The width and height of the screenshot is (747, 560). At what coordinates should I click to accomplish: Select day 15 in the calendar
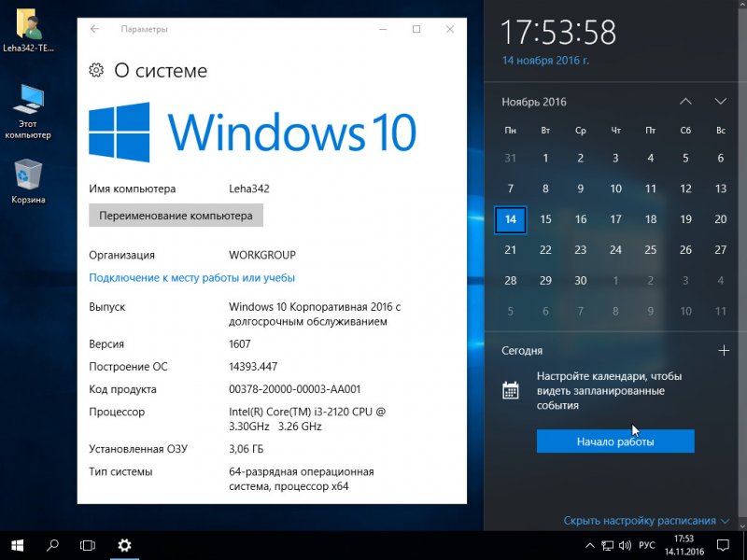pyautogui.click(x=545, y=219)
